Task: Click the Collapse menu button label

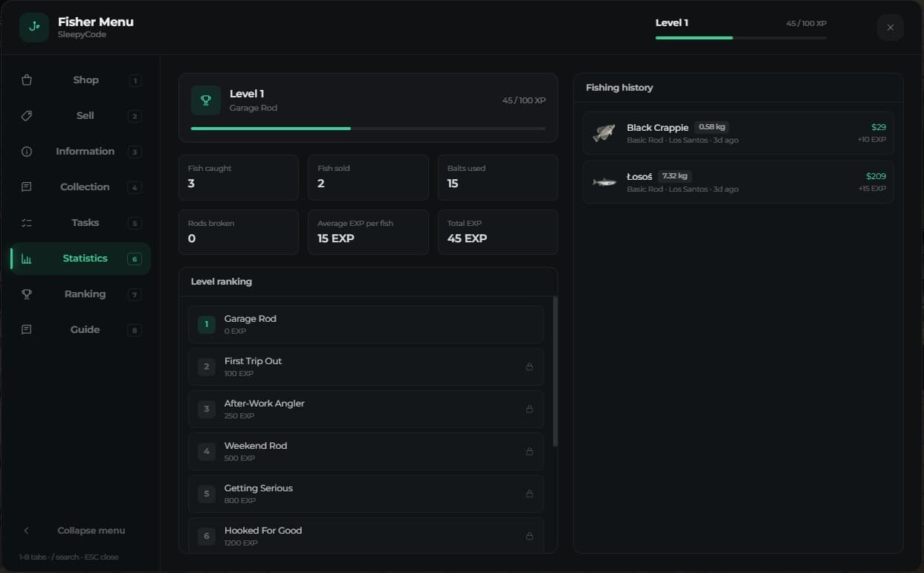Action: point(91,531)
